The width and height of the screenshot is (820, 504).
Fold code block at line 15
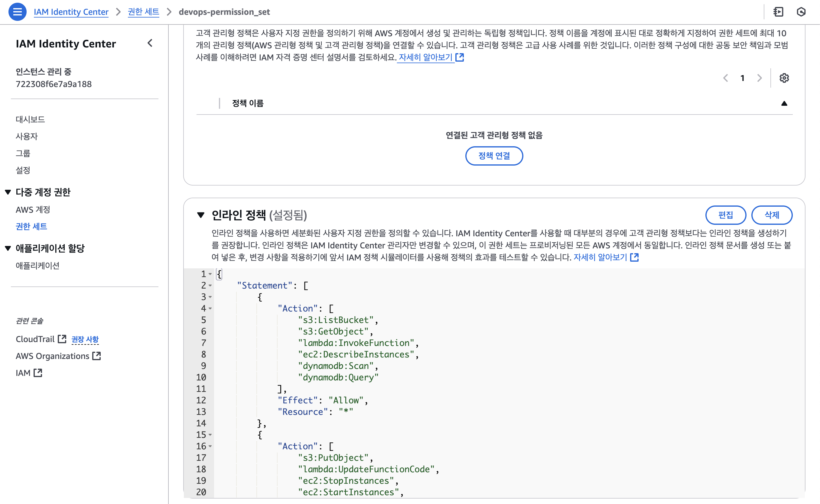click(x=210, y=435)
